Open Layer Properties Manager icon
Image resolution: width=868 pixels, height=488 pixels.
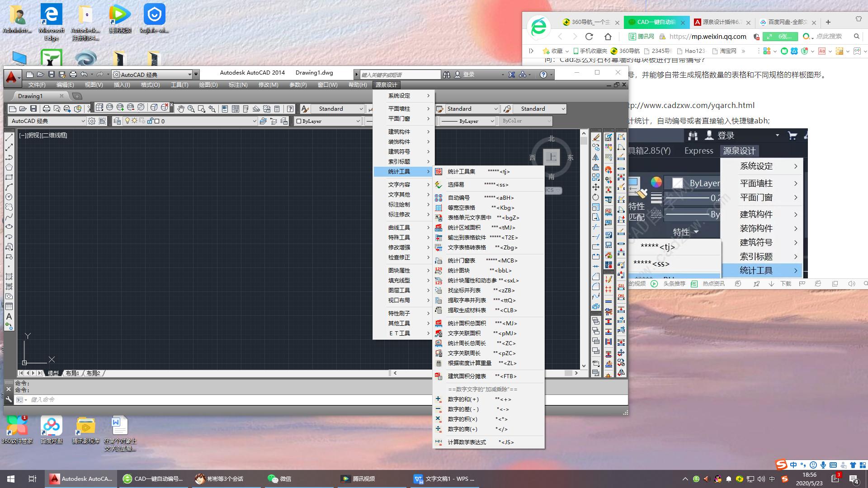(117, 121)
